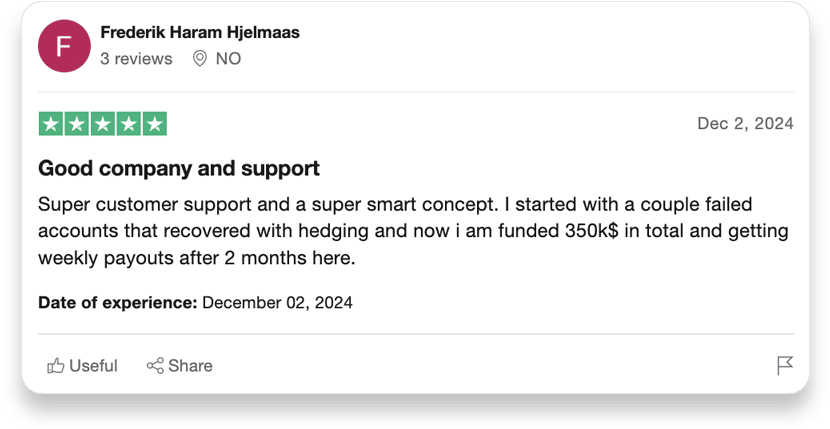830x429 pixels.
Task: Click the Share network icon
Action: click(155, 365)
